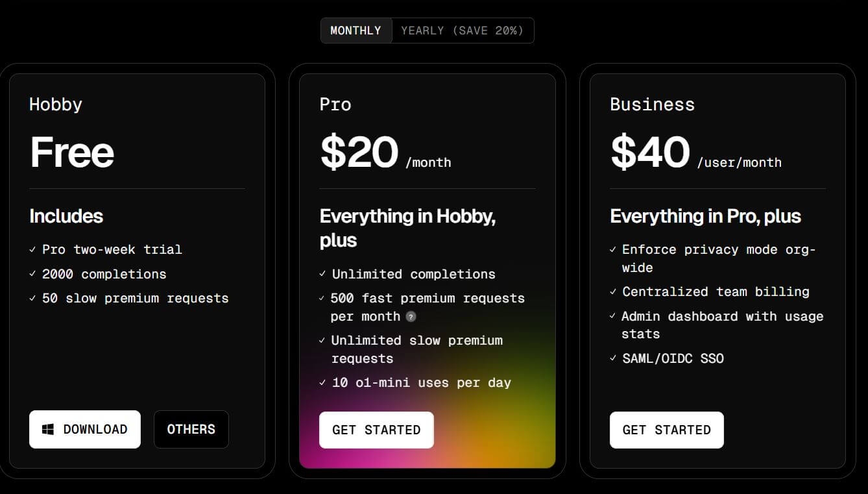868x494 pixels.
Task: Click the checkmark beside "Admin dashboard with usage stats"
Action: (613, 316)
